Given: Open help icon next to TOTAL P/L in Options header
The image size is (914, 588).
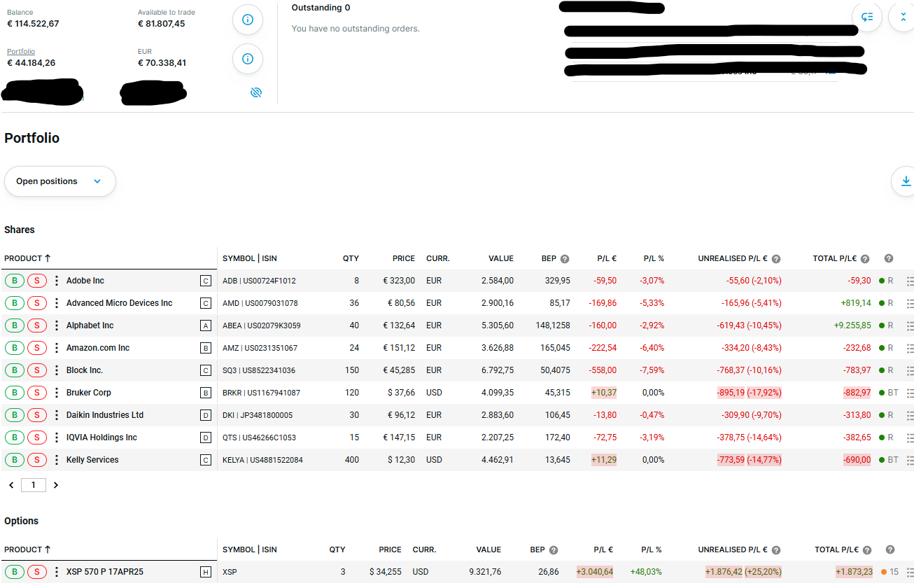Looking at the screenshot, I should coord(867,550).
